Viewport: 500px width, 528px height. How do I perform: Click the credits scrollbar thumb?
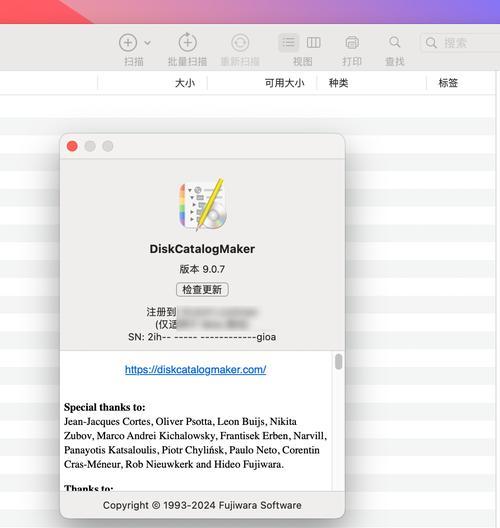click(338, 361)
